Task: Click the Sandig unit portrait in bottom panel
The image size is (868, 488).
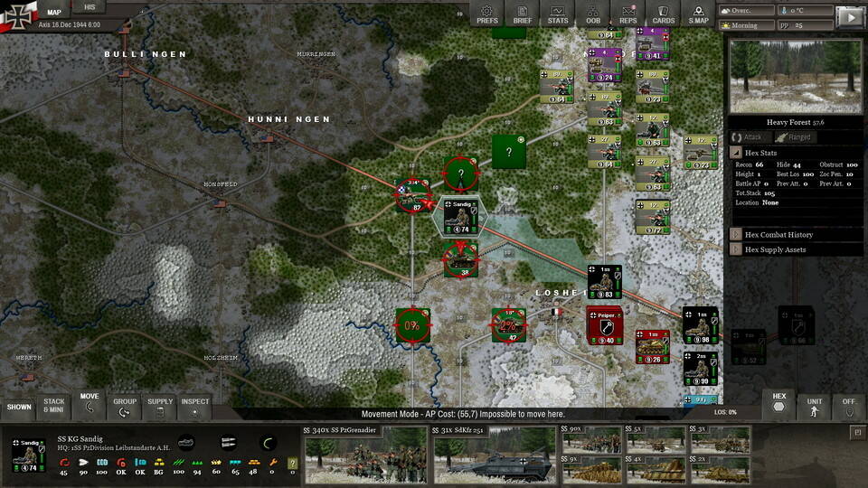Action: coord(29,455)
